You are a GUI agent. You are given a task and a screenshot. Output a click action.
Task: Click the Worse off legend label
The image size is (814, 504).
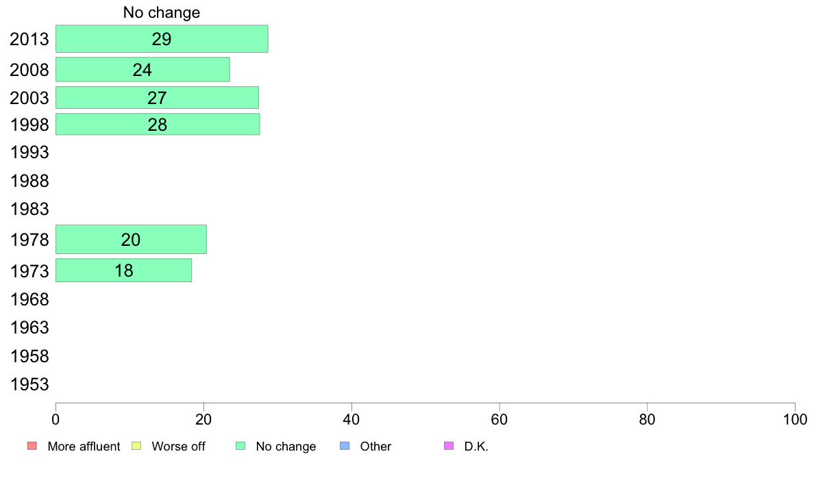178,446
